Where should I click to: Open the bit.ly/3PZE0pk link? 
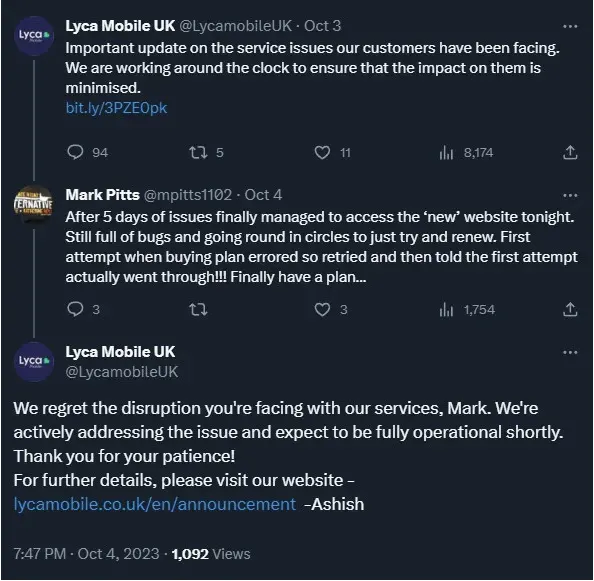(x=116, y=108)
